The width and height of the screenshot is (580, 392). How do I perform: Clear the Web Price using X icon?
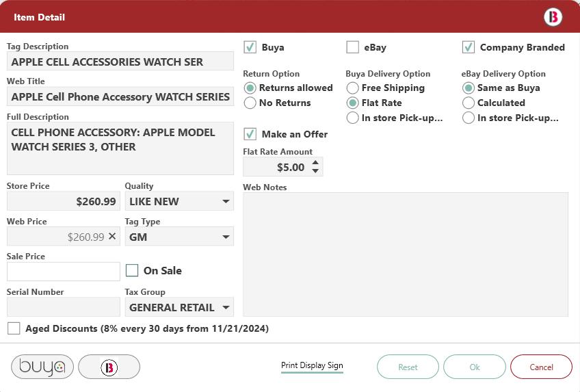(113, 237)
